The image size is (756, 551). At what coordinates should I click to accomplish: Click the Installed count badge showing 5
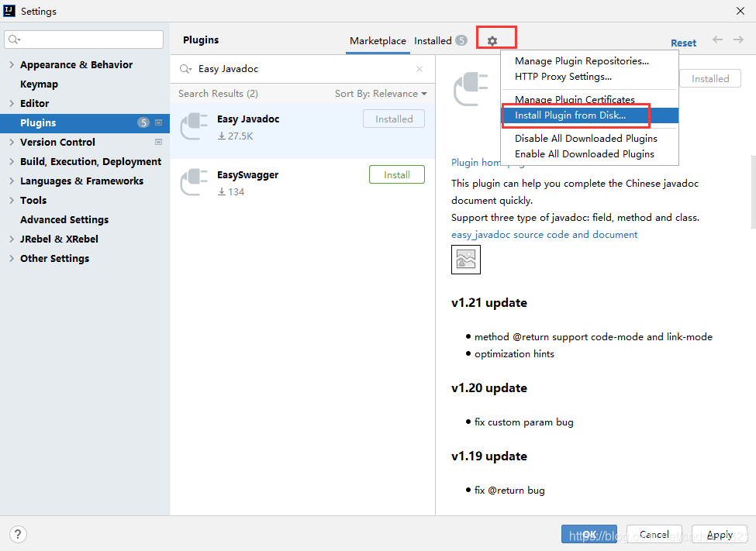pos(461,40)
